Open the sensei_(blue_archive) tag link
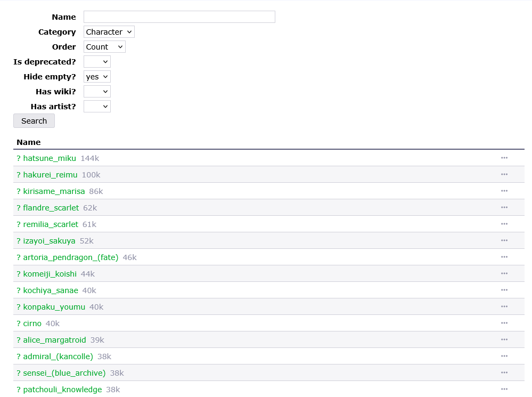This screenshot has height=397, width=532. point(64,373)
